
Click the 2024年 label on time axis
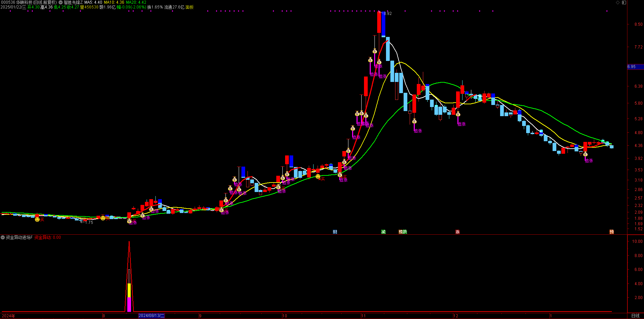(8, 316)
